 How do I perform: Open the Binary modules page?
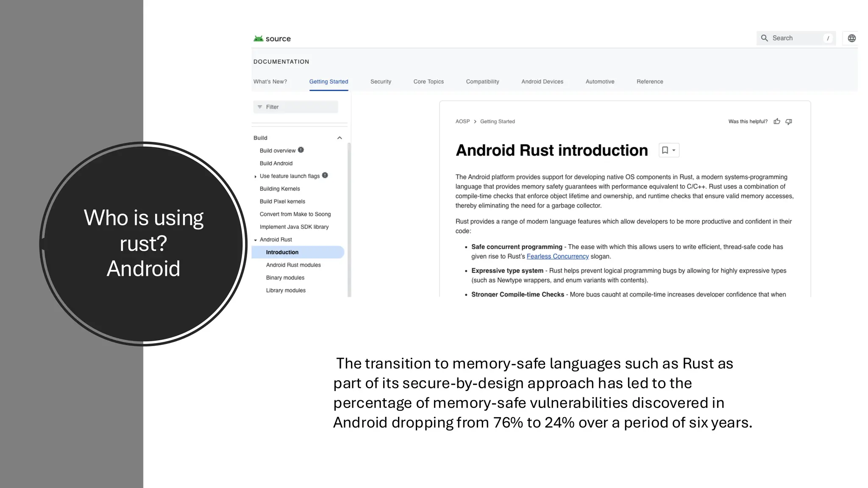click(285, 277)
